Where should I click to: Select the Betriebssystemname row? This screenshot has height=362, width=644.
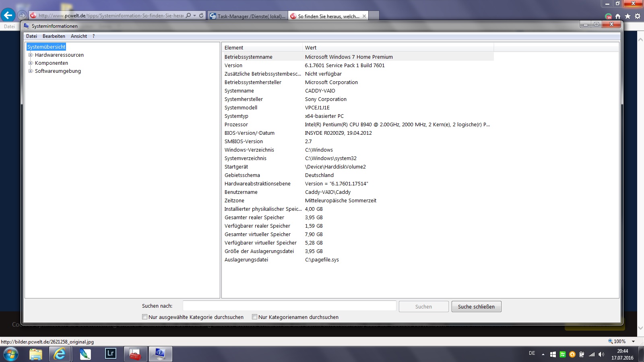(358, 57)
